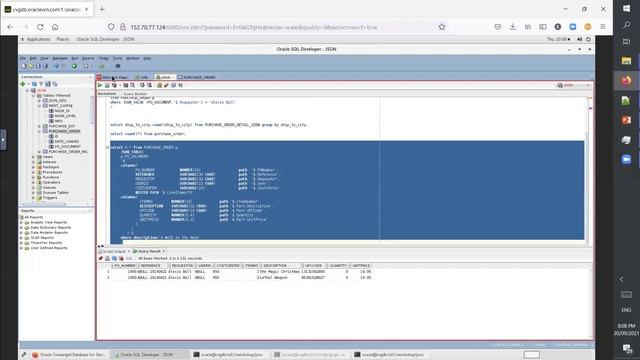640x360 pixels.
Task: Click the binoculars icon in main toolbar
Action: [x=118, y=66]
